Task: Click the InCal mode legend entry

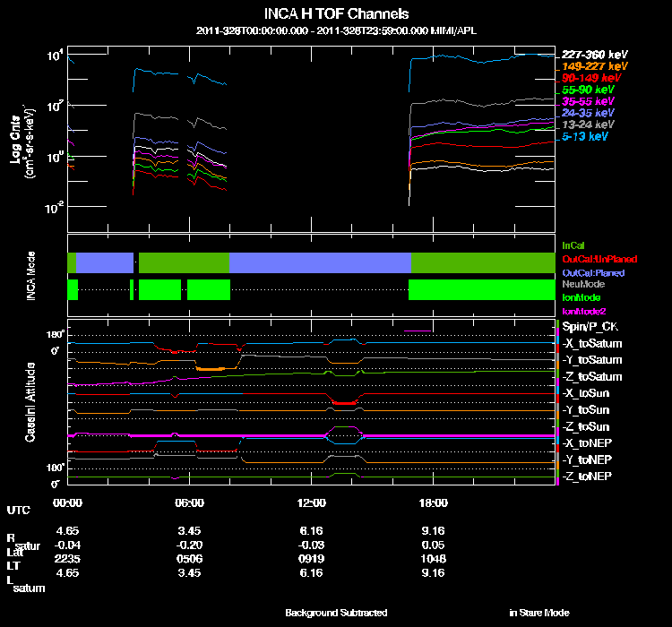Action: (x=573, y=245)
